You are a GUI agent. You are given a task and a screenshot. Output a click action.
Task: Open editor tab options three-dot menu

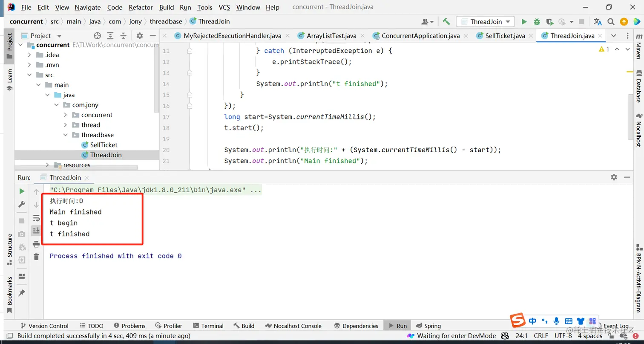click(x=628, y=36)
